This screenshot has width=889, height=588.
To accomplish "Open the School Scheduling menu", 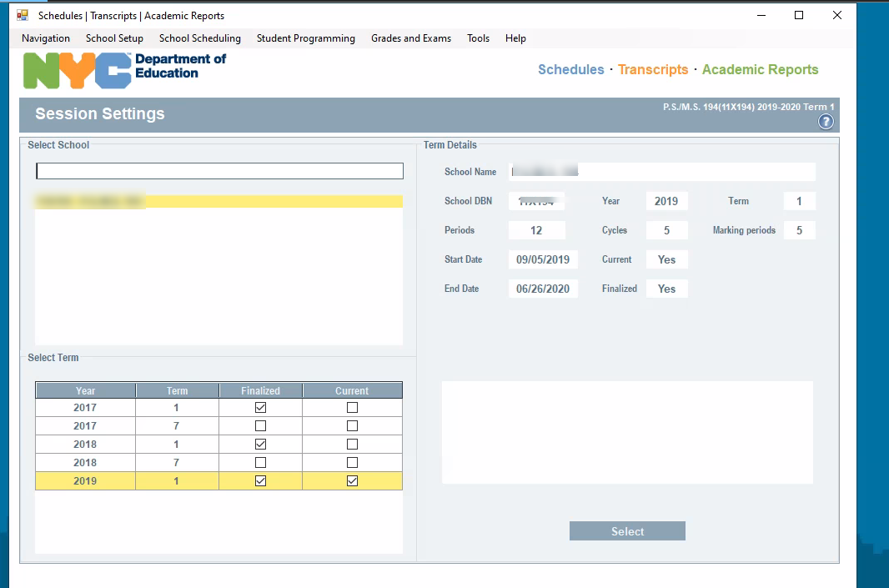I will click(200, 38).
